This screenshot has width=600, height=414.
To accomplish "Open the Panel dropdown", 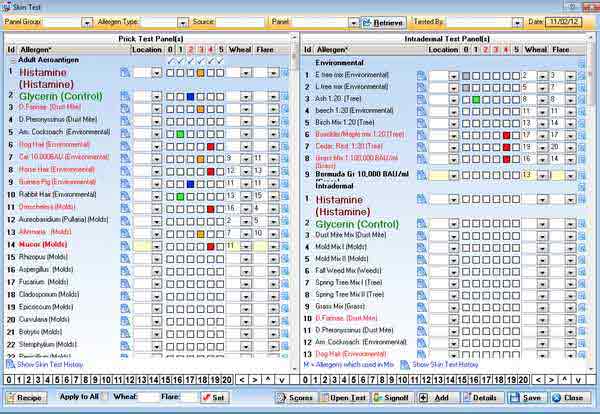I will [x=353, y=23].
